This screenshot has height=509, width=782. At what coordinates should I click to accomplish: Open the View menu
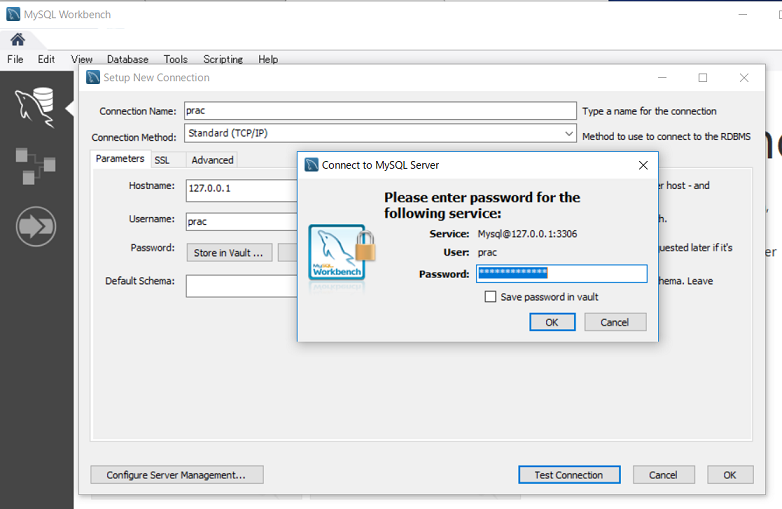[81, 59]
